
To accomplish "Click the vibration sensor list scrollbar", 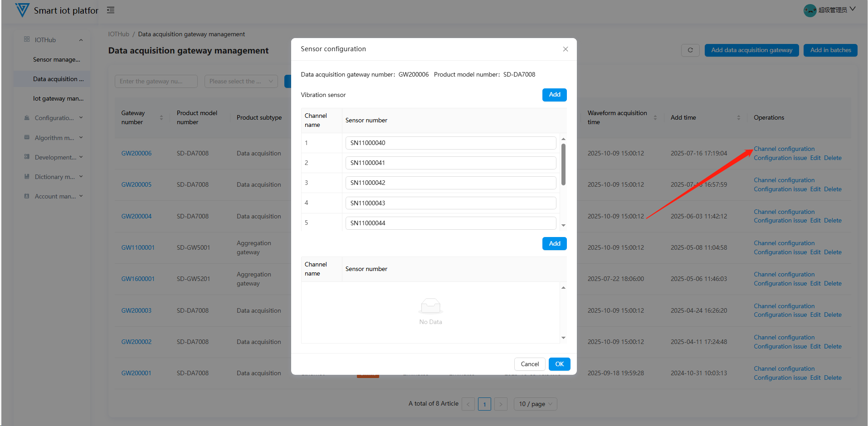I will [x=563, y=165].
